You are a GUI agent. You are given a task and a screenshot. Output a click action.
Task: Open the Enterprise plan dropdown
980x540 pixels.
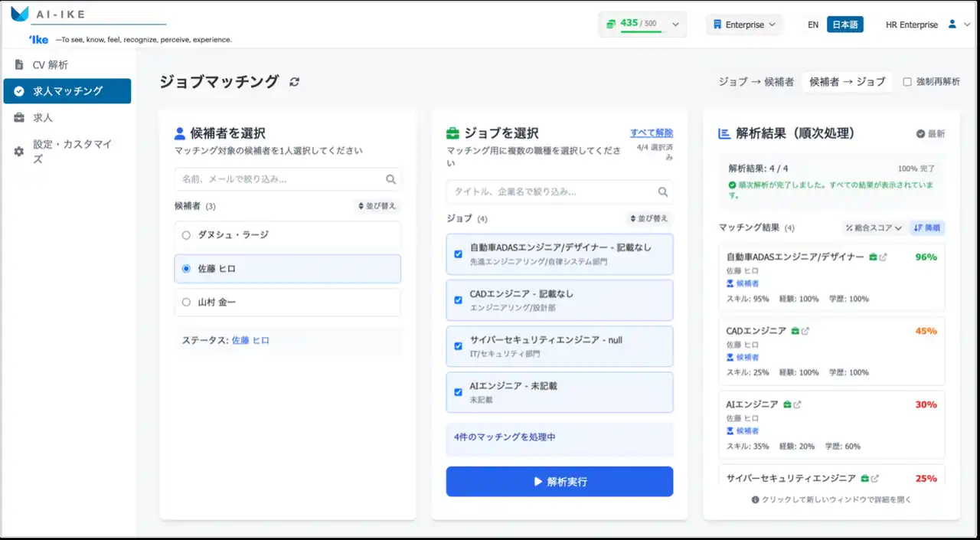coord(744,25)
